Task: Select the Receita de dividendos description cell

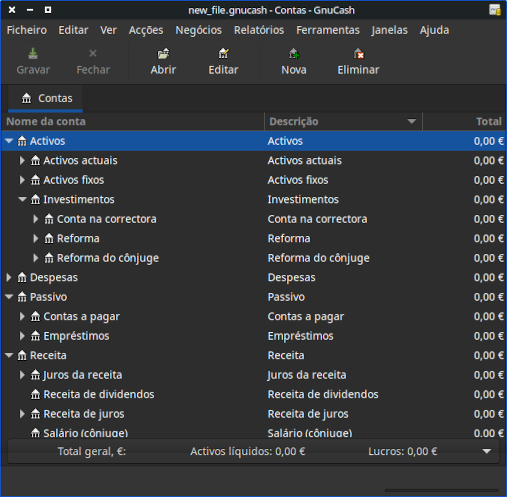Action: (x=323, y=395)
